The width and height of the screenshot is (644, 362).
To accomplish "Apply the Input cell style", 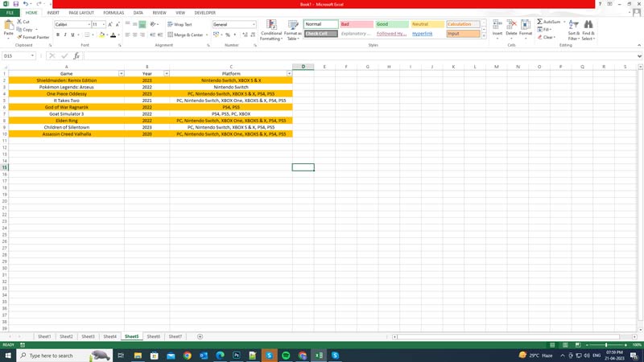I will point(463,34).
